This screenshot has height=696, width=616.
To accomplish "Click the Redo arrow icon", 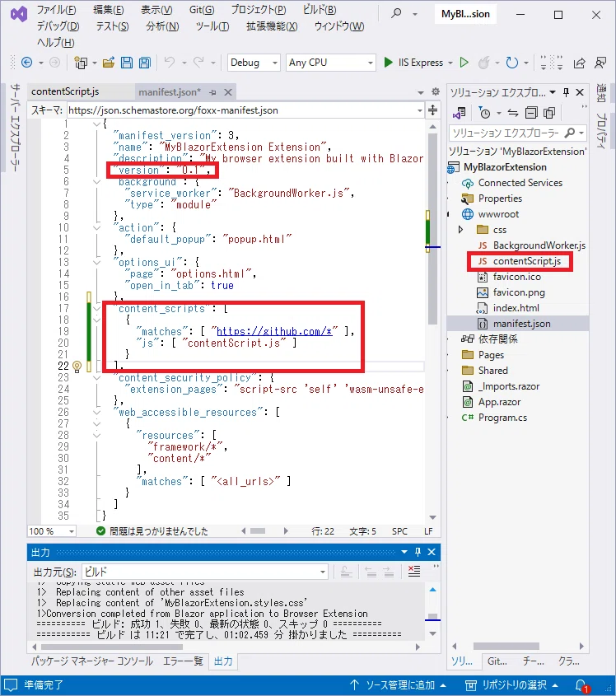I will (x=198, y=62).
